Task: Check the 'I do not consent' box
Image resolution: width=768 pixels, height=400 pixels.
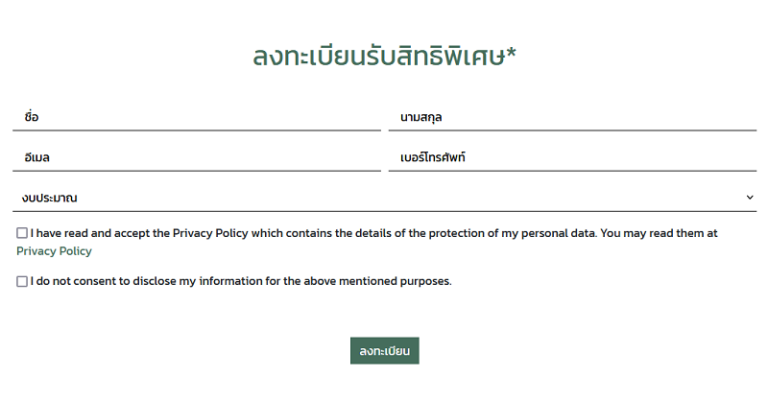Action: pos(22,281)
